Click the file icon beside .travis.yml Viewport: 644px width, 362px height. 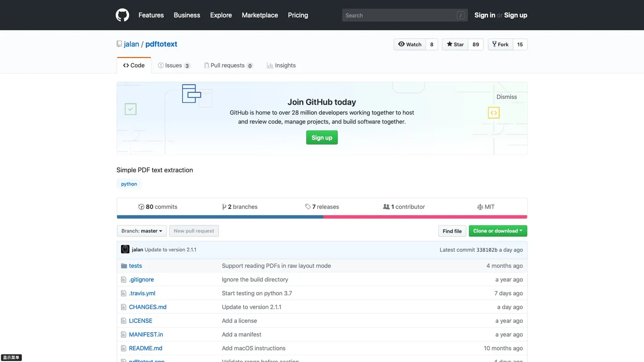[123, 293]
